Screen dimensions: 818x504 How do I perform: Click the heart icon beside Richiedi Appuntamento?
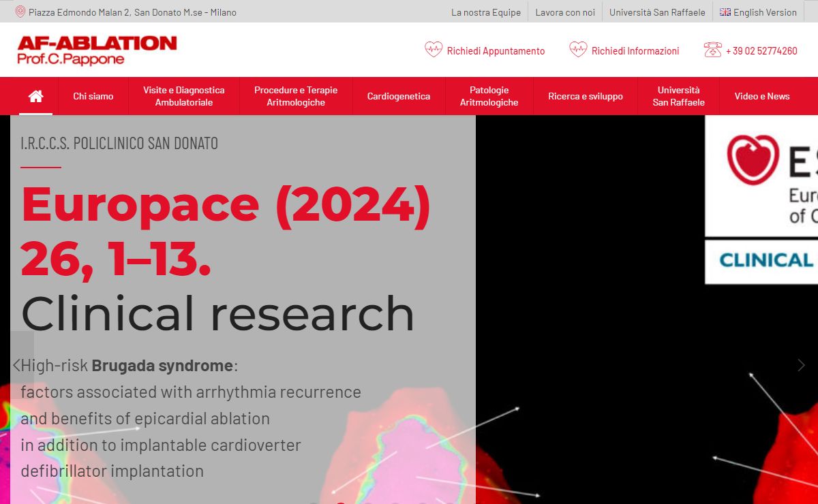pos(434,50)
